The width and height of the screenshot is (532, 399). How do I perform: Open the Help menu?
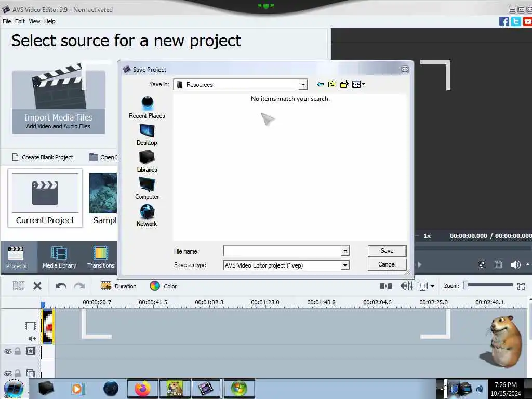click(x=49, y=21)
